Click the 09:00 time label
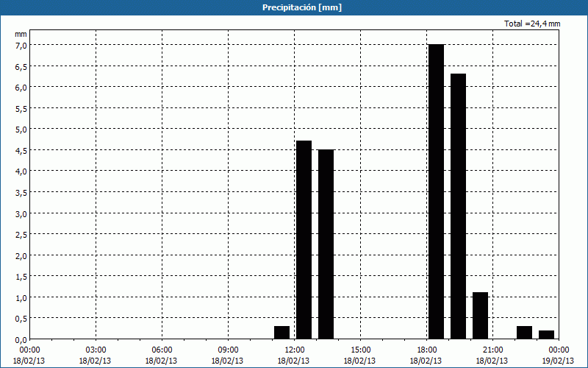 [x=228, y=350]
